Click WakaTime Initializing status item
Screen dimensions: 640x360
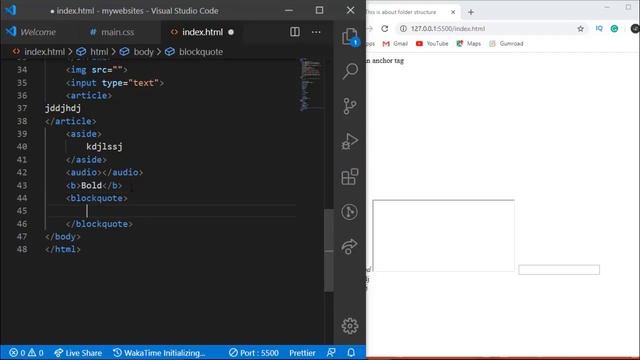[160, 353]
